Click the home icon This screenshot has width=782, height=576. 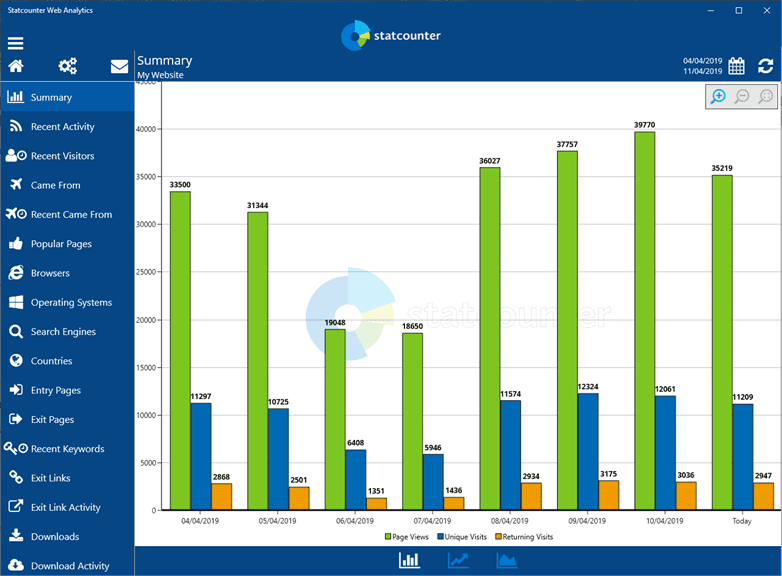(x=16, y=66)
